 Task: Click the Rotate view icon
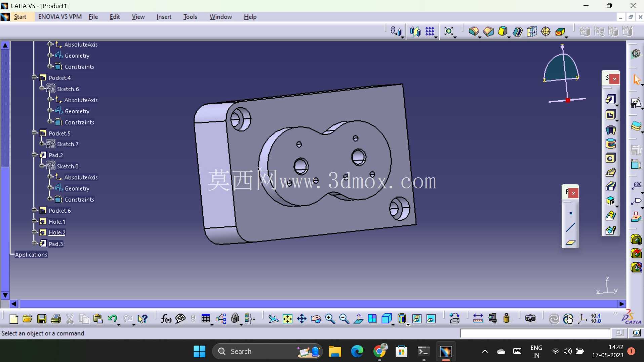(x=316, y=319)
